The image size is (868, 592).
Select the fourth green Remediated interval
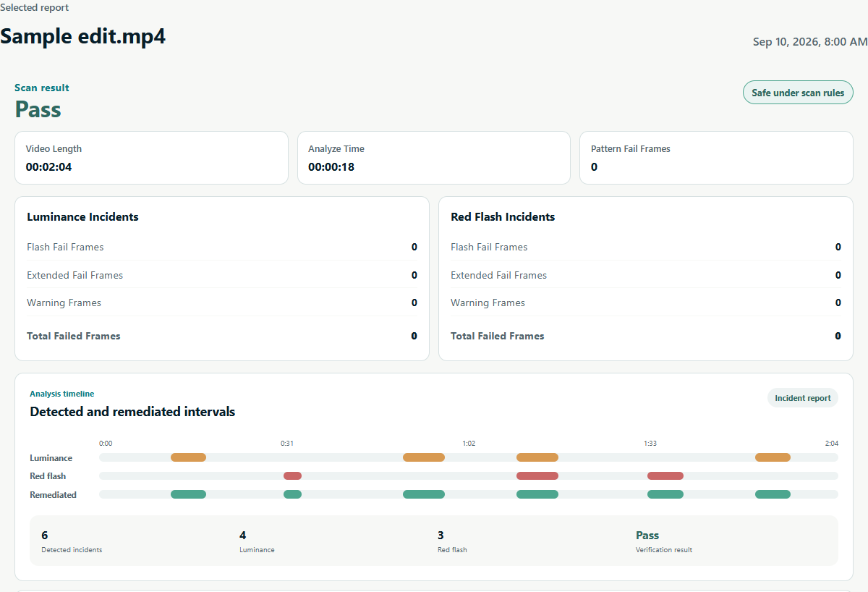coord(537,494)
